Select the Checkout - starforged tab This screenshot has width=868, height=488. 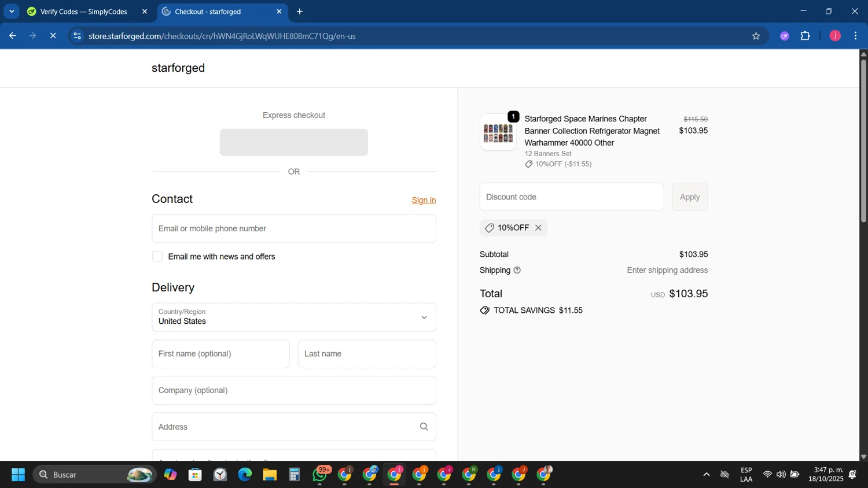coord(208,12)
